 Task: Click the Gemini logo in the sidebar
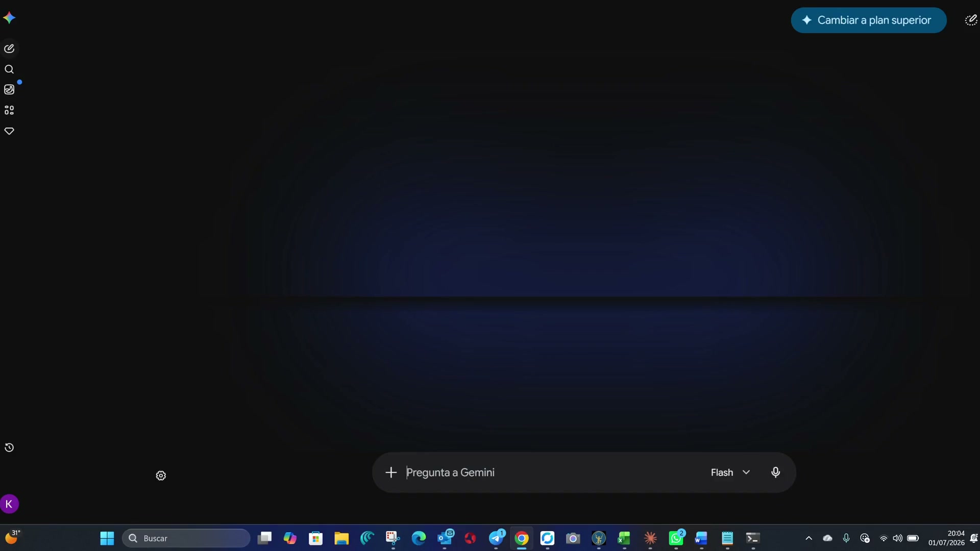click(x=9, y=18)
